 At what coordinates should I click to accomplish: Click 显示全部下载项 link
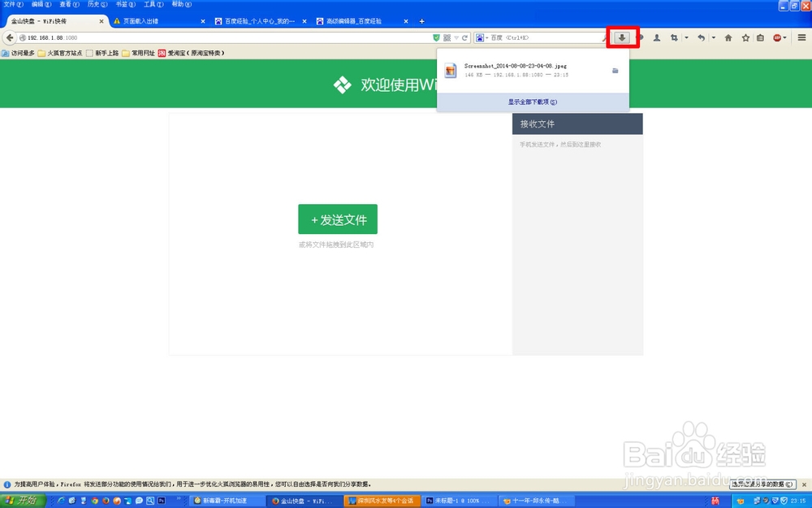533,102
